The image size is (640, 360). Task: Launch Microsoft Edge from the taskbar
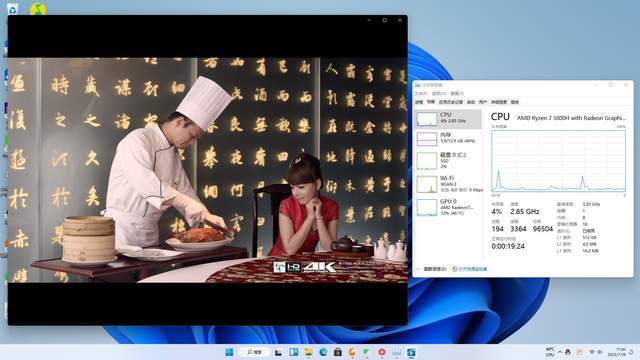[323, 352]
